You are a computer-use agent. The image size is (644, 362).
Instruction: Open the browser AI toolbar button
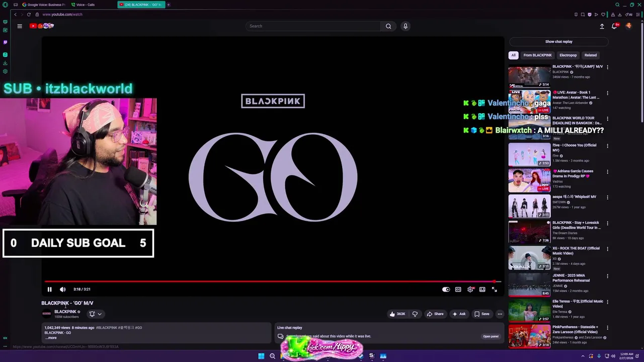(629, 15)
